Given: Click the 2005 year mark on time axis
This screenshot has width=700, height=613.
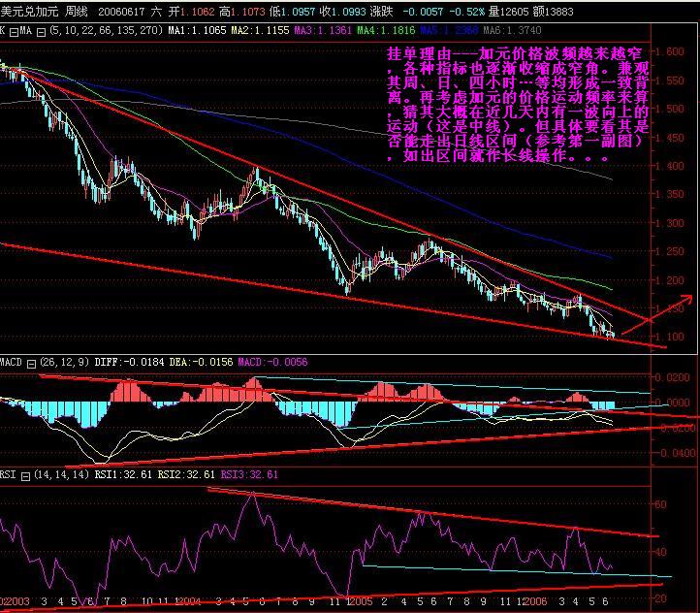Looking at the screenshot, I should 361,601.
